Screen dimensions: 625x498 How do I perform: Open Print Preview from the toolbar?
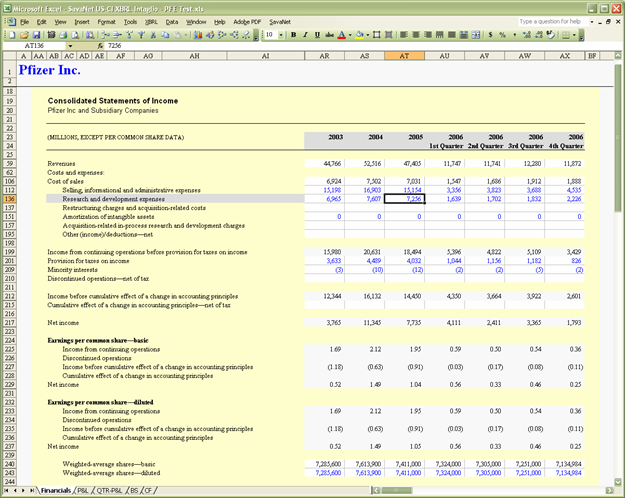[x=75, y=35]
